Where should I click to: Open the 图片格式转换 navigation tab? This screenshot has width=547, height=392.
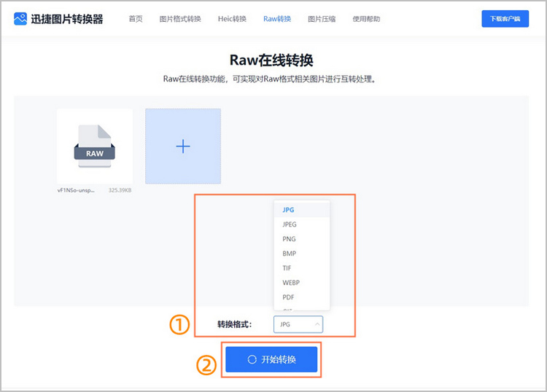(180, 19)
